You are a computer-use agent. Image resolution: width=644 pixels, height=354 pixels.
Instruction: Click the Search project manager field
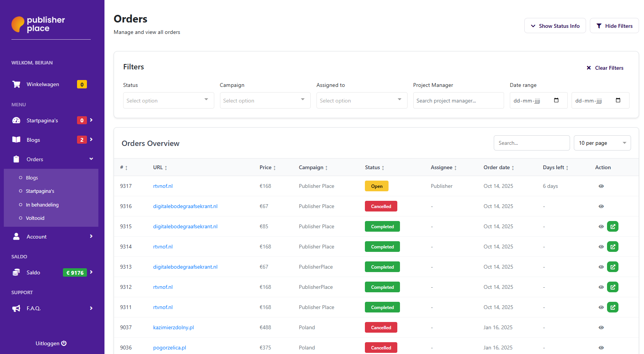click(458, 101)
